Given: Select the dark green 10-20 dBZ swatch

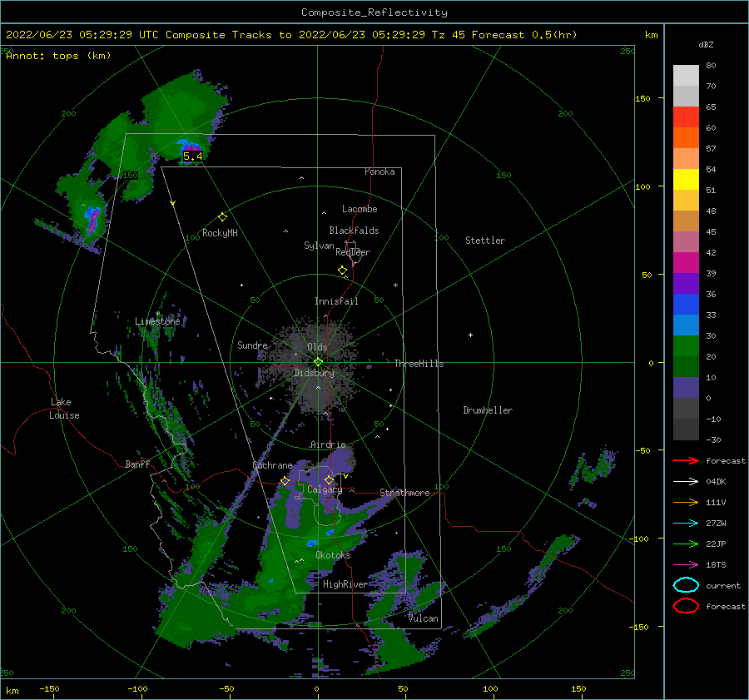Looking at the screenshot, I should click(686, 367).
